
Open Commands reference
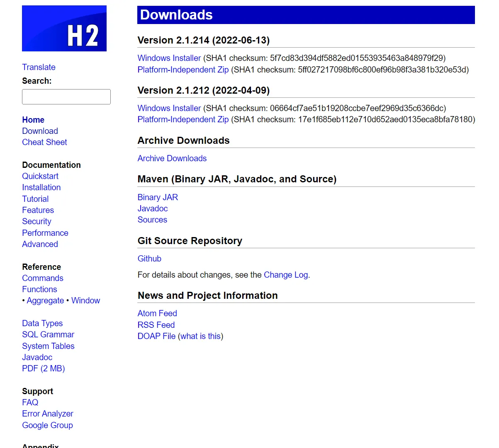(43, 278)
